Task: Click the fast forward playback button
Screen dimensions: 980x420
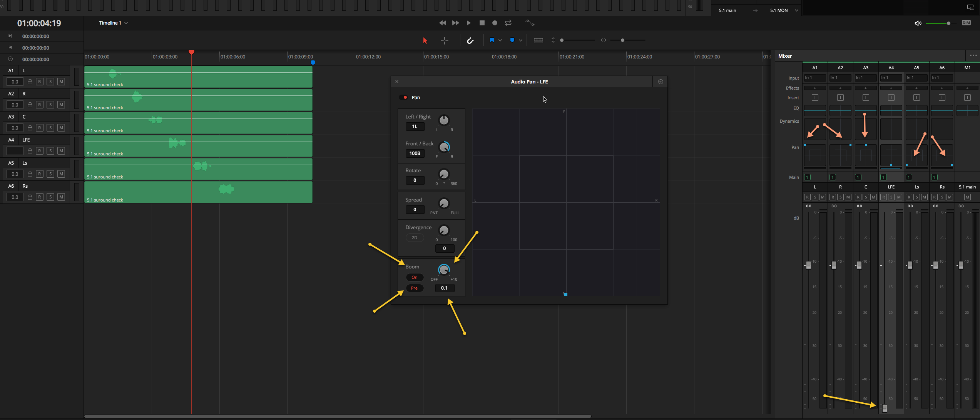Action: [455, 23]
